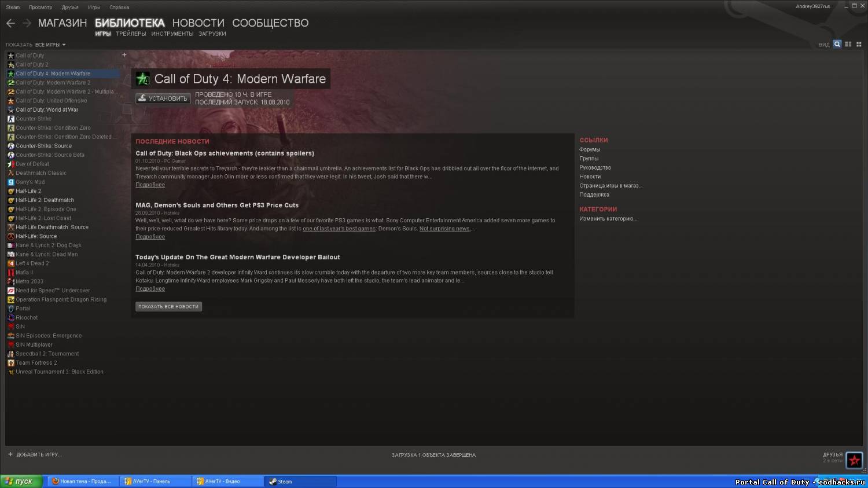
Task: Click Показать все новости button
Action: [168, 307]
